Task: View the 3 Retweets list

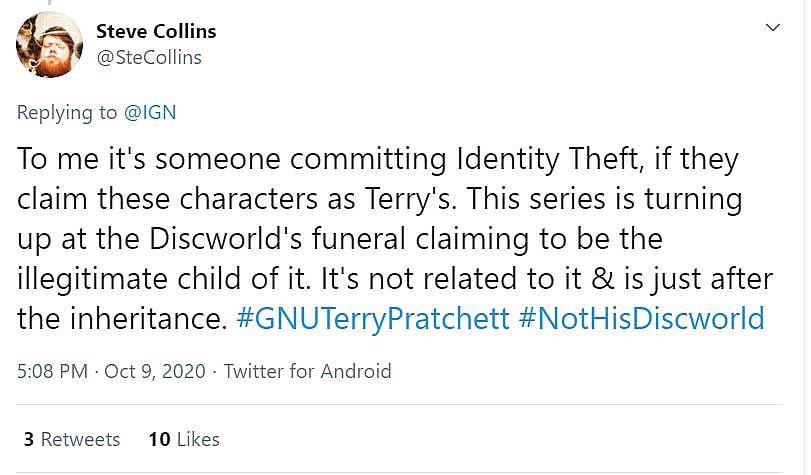Action: 71,439
